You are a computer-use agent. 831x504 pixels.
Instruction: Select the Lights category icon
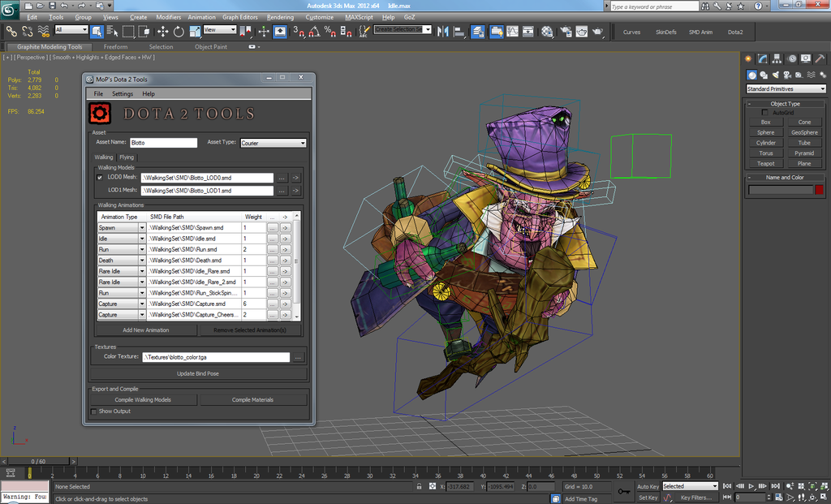pos(775,75)
